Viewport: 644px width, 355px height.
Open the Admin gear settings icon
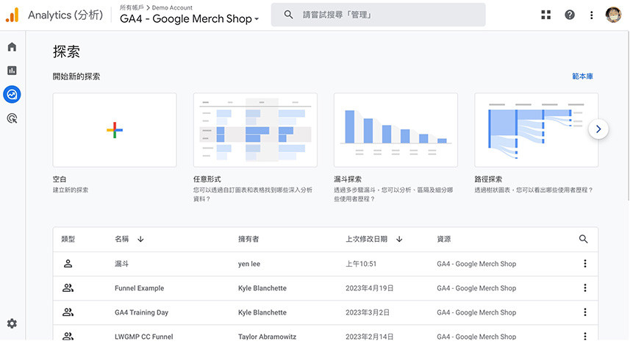coord(12,323)
